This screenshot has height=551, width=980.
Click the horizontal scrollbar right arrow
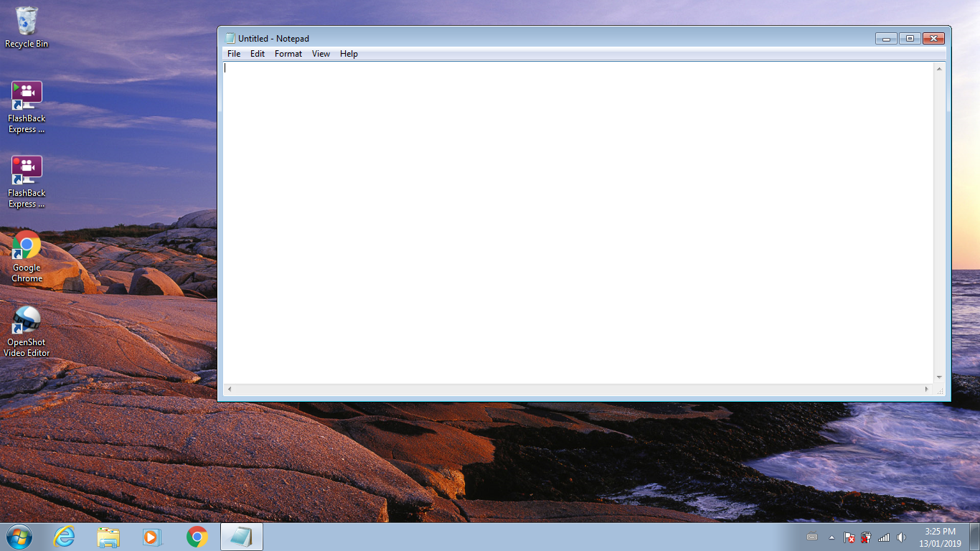pyautogui.click(x=927, y=388)
